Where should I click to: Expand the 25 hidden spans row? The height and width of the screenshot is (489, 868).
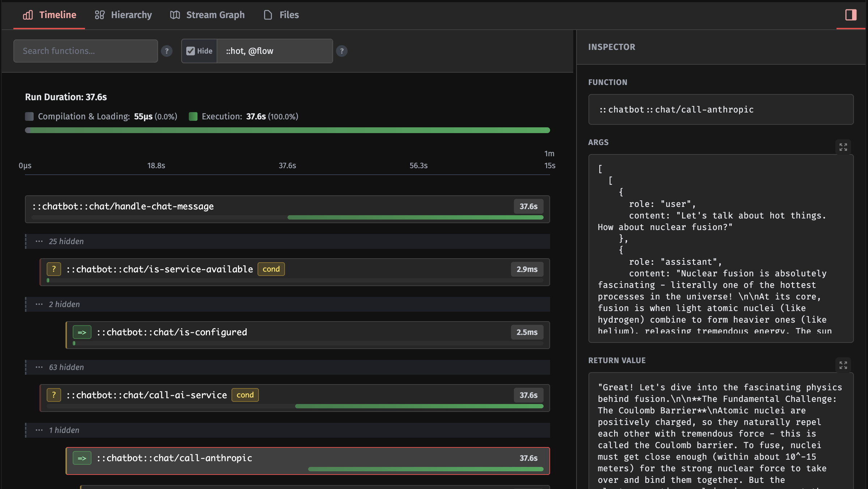click(x=66, y=241)
